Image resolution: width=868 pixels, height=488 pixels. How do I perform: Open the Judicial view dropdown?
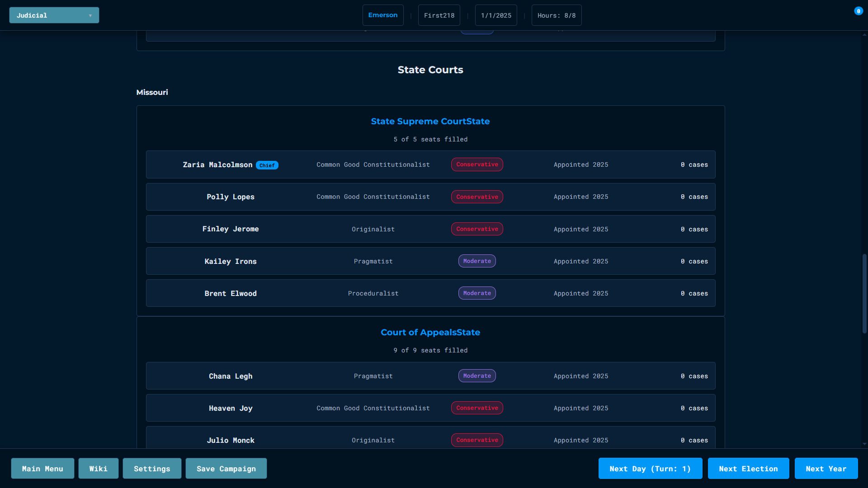[54, 15]
